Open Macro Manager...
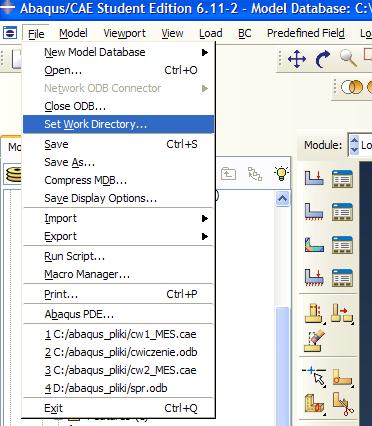372x426 pixels. coord(118,274)
